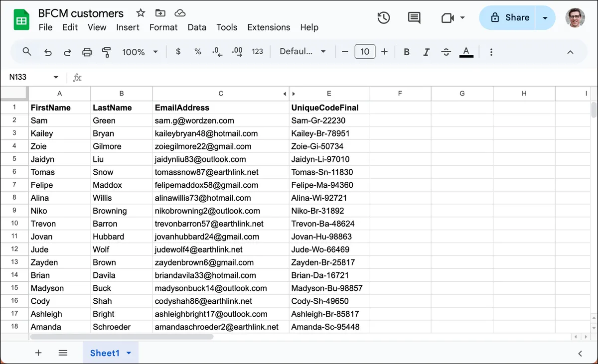The height and width of the screenshot is (364, 598).
Task: Expand hidden column D right arrow
Action: tap(294, 94)
